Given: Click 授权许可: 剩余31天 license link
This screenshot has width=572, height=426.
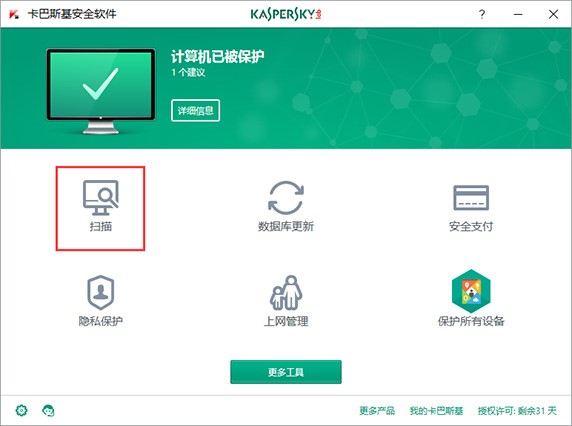Looking at the screenshot, I should pyautogui.click(x=517, y=411).
